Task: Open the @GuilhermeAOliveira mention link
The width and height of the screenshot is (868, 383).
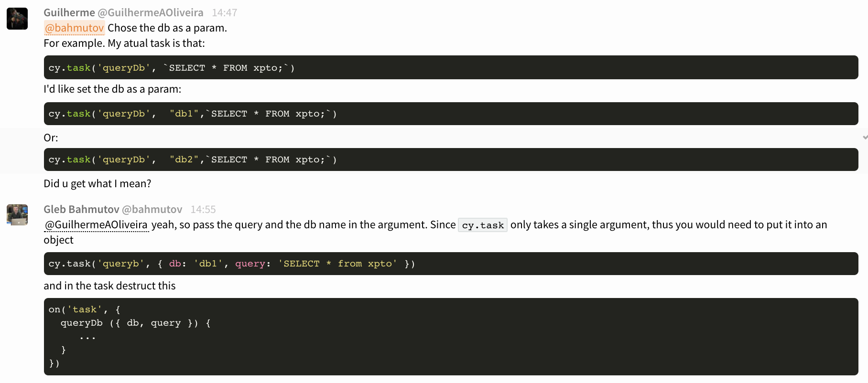Action: (x=95, y=224)
